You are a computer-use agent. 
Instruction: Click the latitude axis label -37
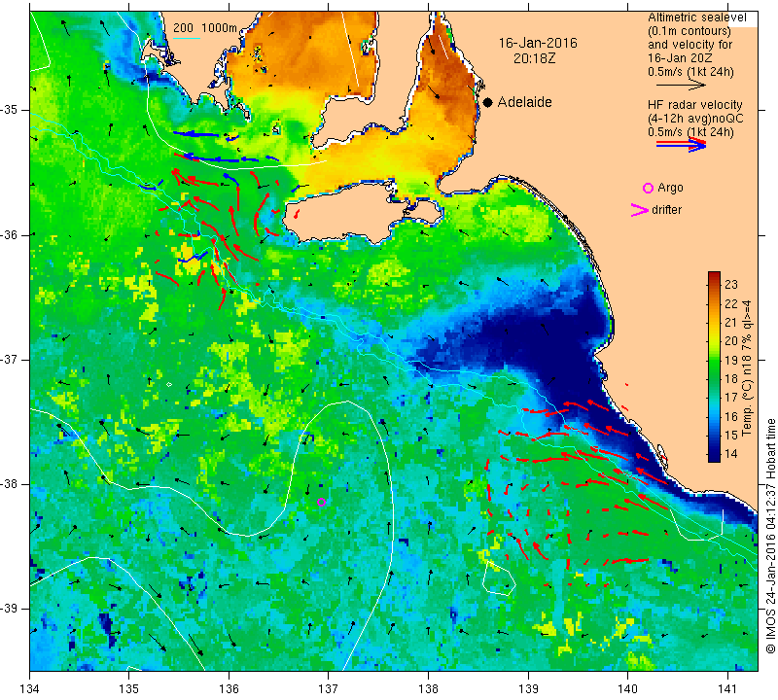pyautogui.click(x=10, y=359)
